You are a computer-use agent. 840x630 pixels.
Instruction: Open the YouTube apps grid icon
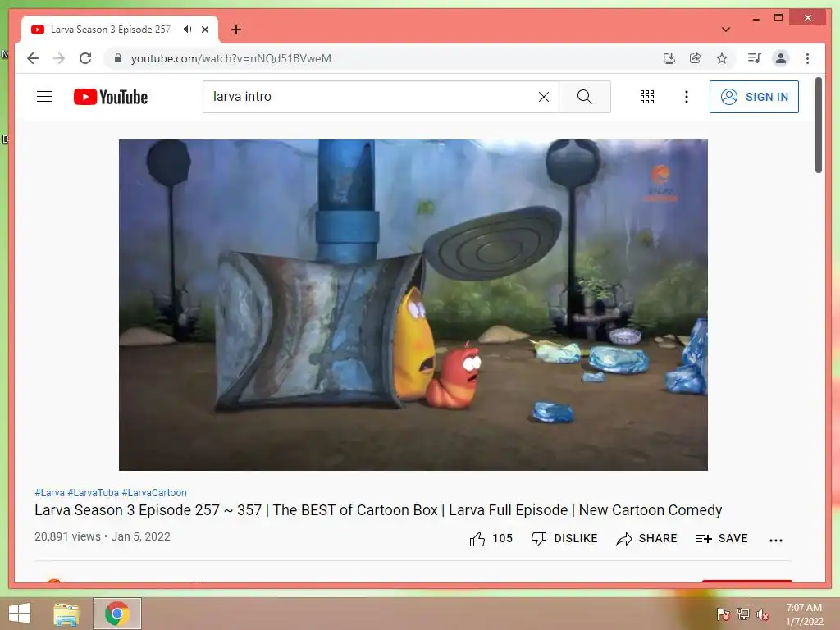(x=647, y=97)
